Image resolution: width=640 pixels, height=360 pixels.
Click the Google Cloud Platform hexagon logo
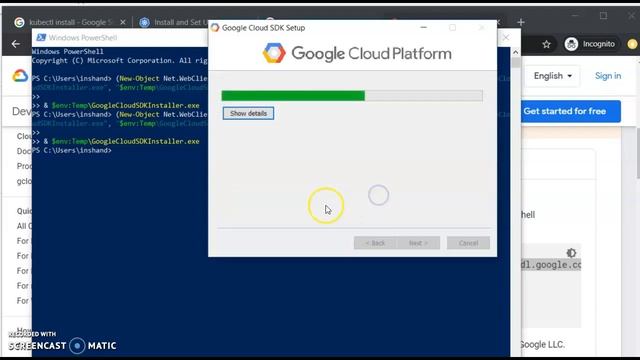(x=274, y=53)
